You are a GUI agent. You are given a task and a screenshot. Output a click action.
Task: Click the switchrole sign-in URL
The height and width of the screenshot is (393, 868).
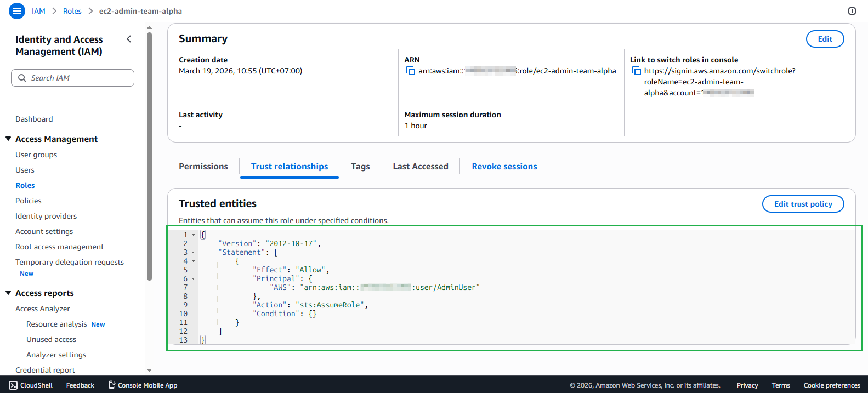pos(719,82)
